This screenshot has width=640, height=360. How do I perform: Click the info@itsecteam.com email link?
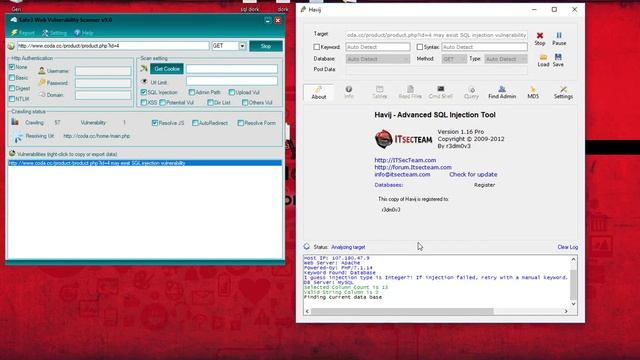(402, 174)
